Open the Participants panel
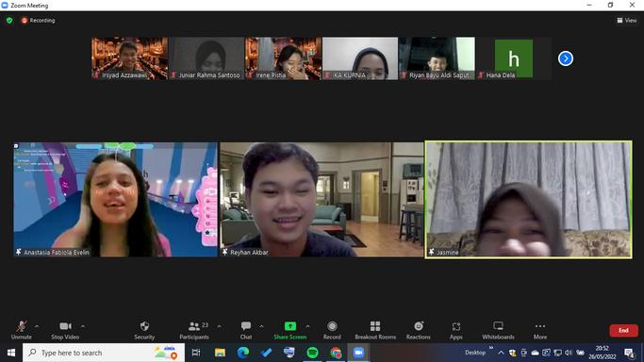The height and width of the screenshot is (362, 644). point(194,330)
